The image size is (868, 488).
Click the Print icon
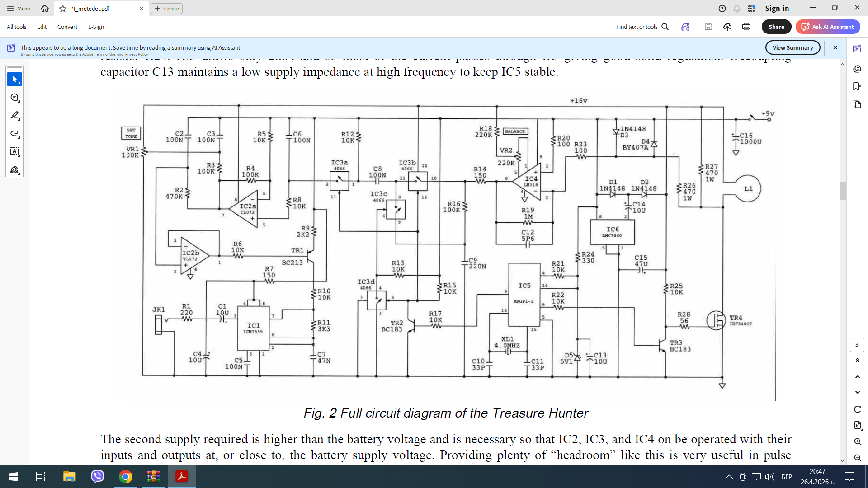point(746,27)
